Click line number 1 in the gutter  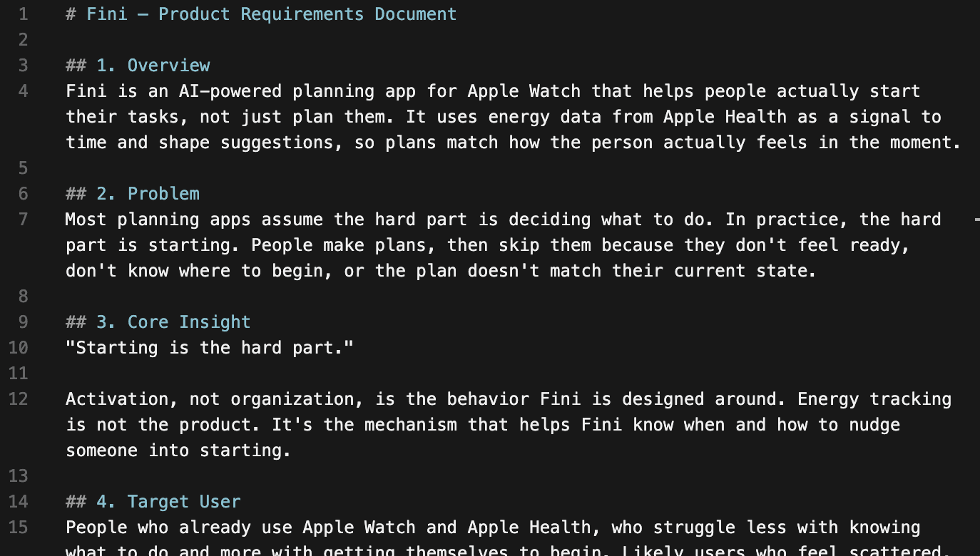24,14
